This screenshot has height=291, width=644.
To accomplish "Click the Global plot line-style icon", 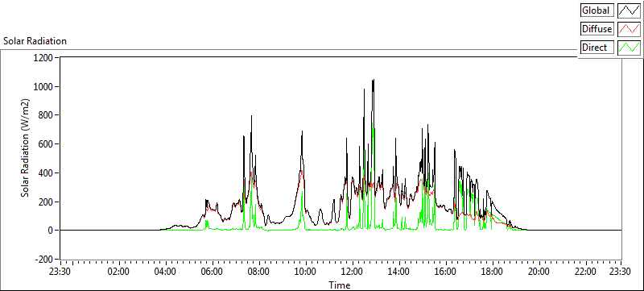I will coord(630,10).
